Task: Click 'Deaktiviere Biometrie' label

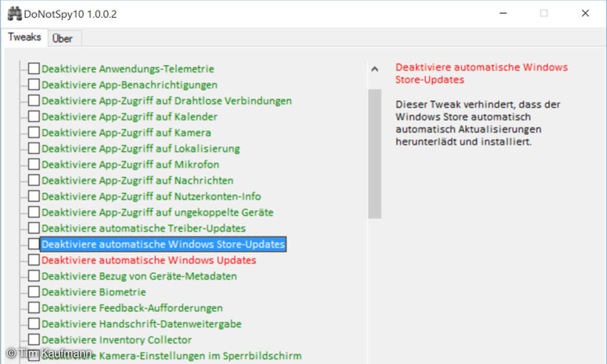Action: 94,292
